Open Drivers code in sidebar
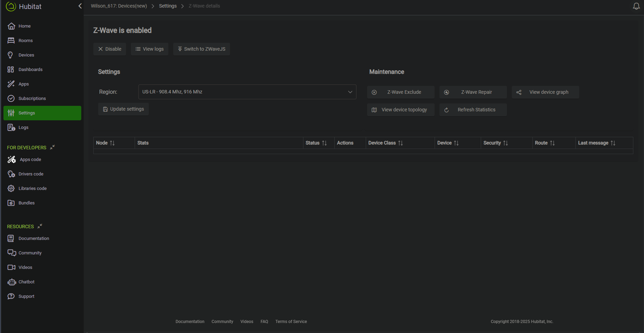 [x=31, y=174]
